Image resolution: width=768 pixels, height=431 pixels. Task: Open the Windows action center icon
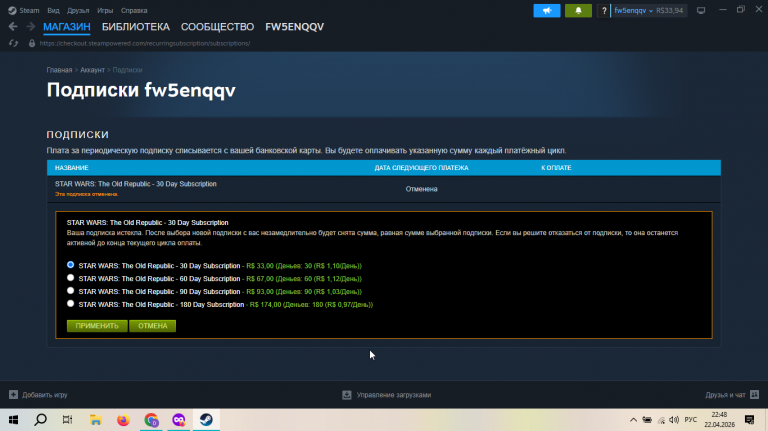tap(749, 420)
